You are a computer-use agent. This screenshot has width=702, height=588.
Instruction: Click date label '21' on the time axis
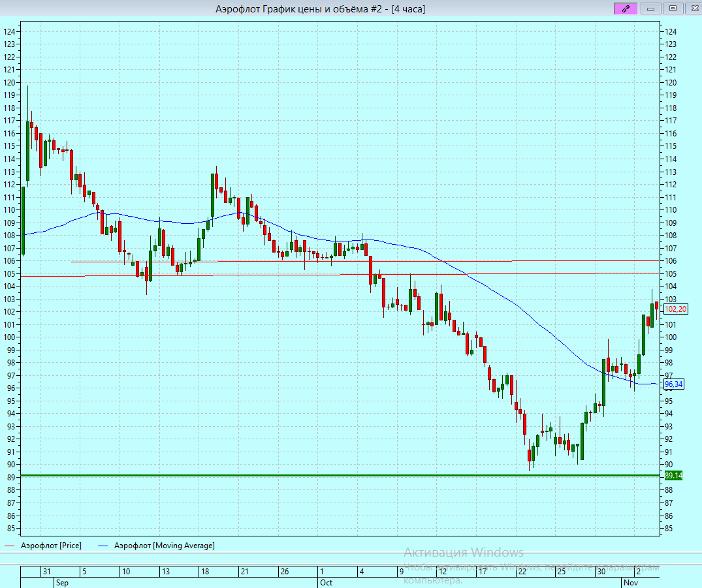pos(244,572)
